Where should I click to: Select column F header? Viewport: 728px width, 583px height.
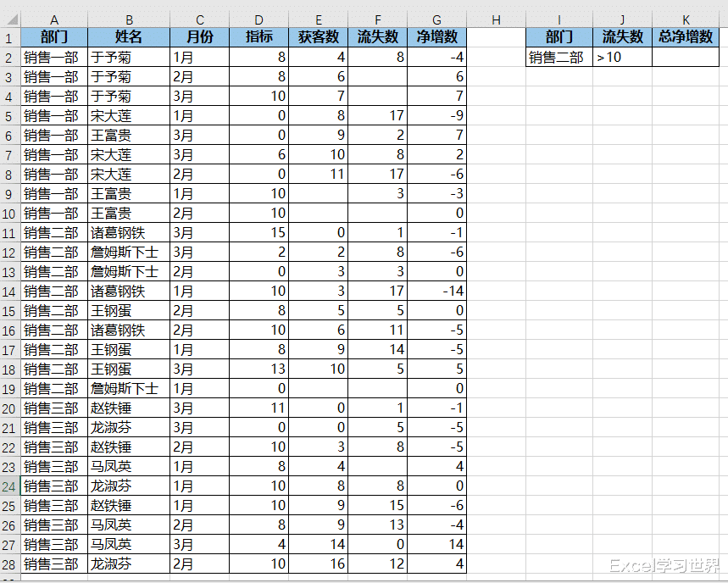(378, 20)
